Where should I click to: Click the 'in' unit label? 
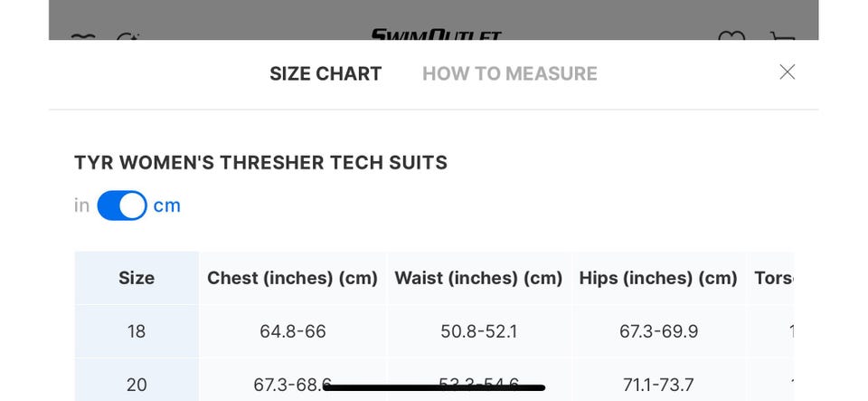[x=81, y=205]
